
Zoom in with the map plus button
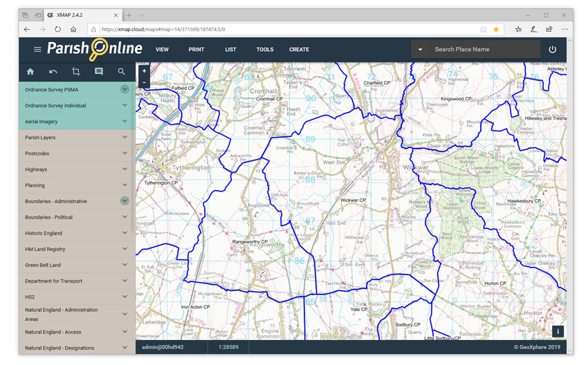[x=144, y=71]
